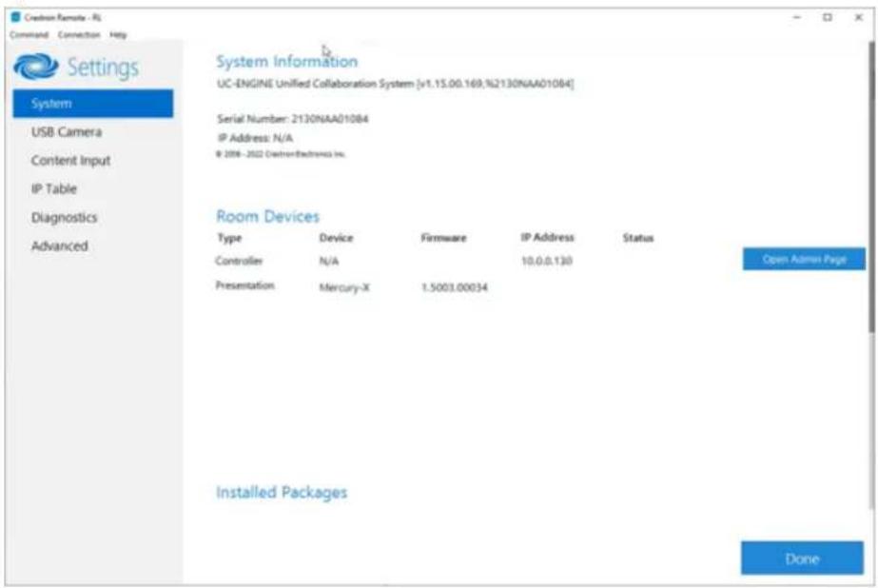
Task: Click firmware version 1.5003.00034
Action: 454,287
